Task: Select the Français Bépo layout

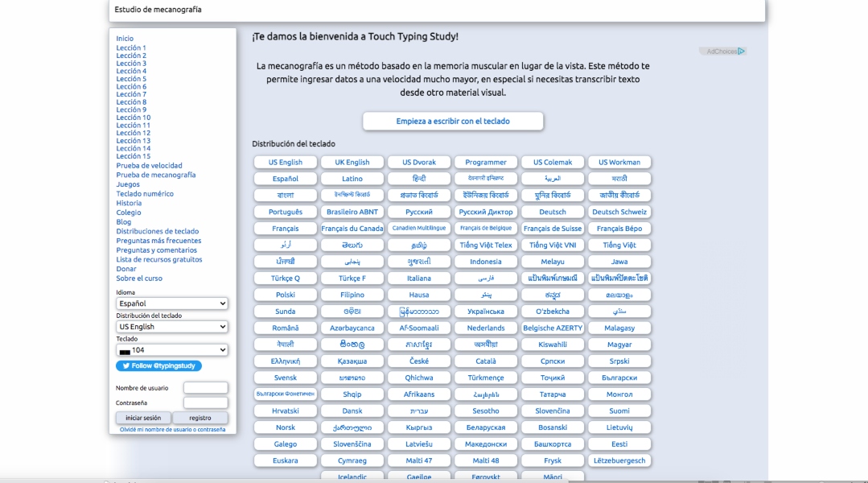Action: pos(619,229)
